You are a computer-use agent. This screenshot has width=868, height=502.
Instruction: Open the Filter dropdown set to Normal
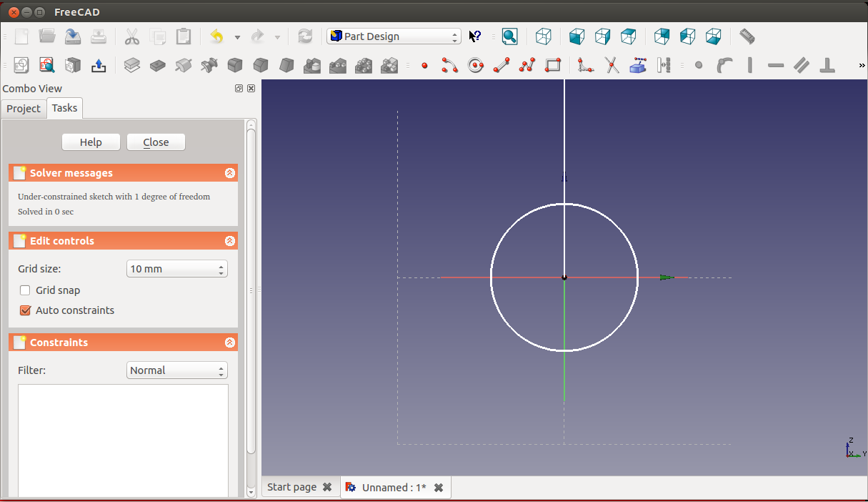(x=176, y=370)
